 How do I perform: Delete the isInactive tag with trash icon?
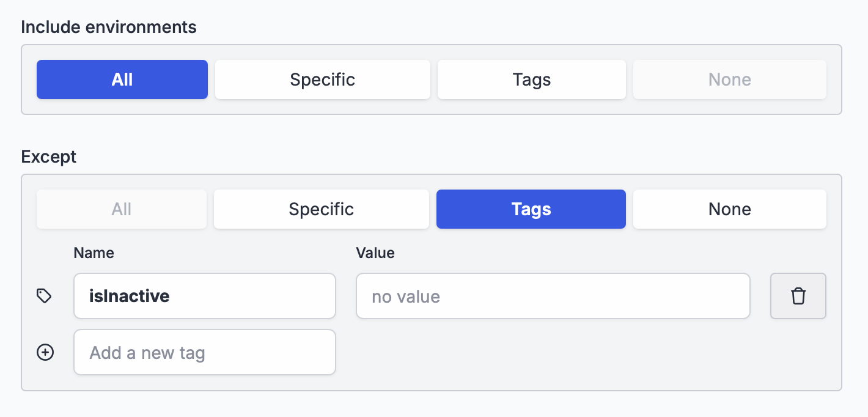[x=798, y=296]
